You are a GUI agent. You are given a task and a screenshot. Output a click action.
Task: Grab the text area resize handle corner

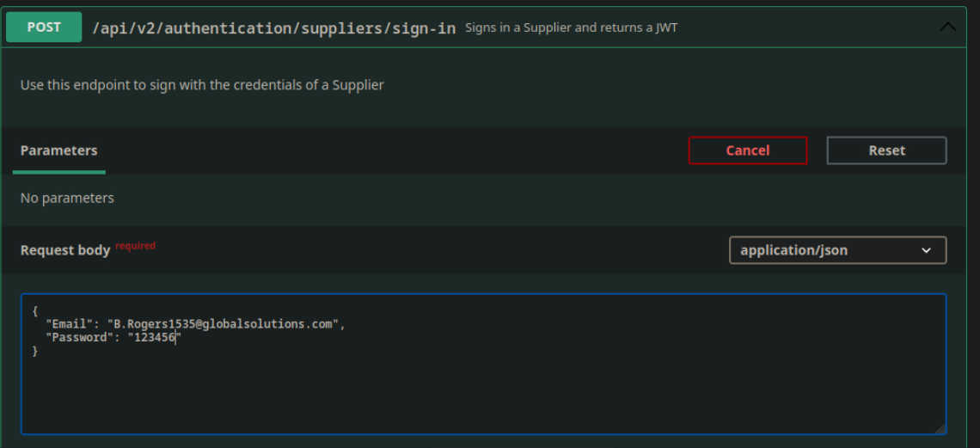point(940,428)
